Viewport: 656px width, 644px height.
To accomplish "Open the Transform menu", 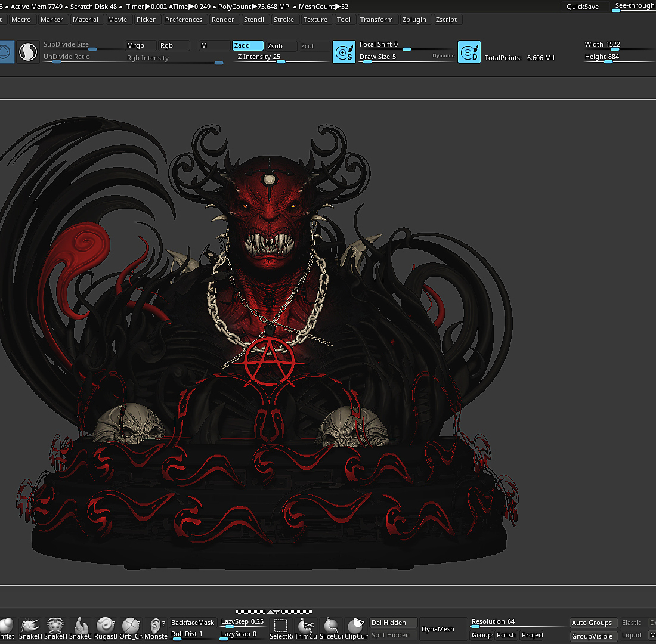I will click(376, 20).
